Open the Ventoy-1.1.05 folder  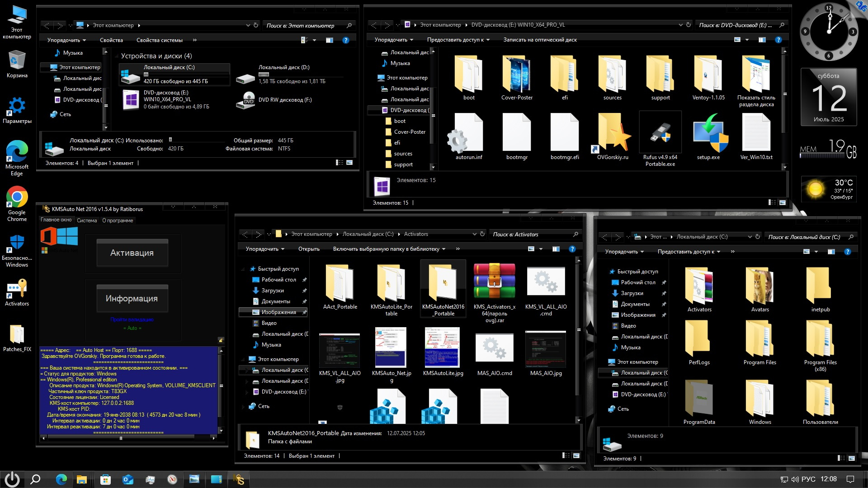[x=708, y=75]
